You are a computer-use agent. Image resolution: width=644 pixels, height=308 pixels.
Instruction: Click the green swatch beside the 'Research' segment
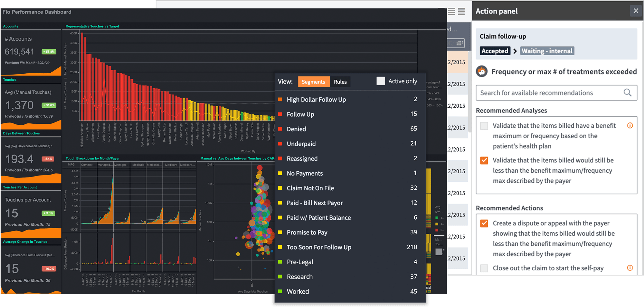point(280,276)
